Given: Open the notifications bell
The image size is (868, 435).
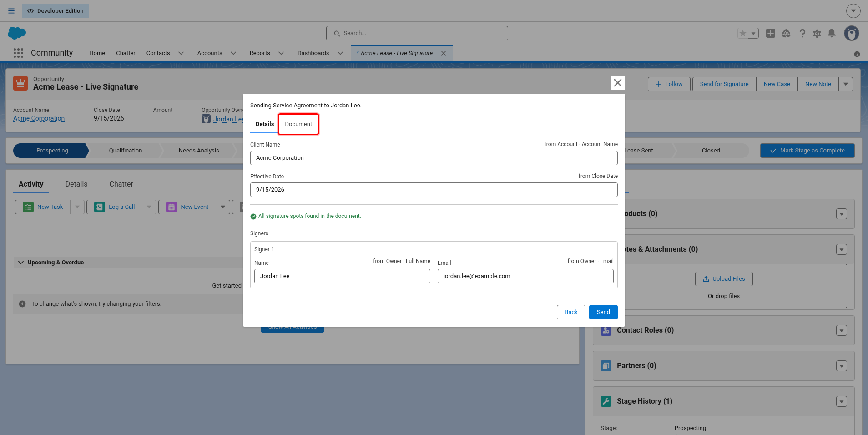Looking at the screenshot, I should [x=832, y=33].
